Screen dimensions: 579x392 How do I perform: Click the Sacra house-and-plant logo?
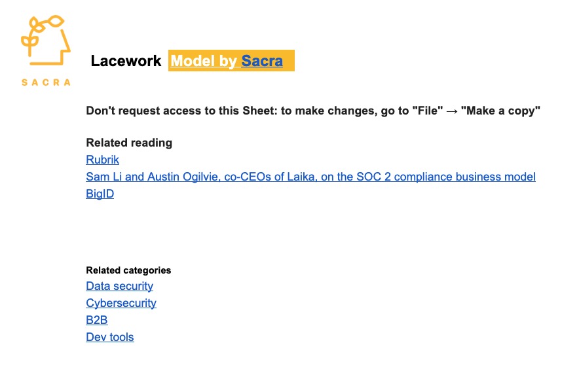coord(46,40)
